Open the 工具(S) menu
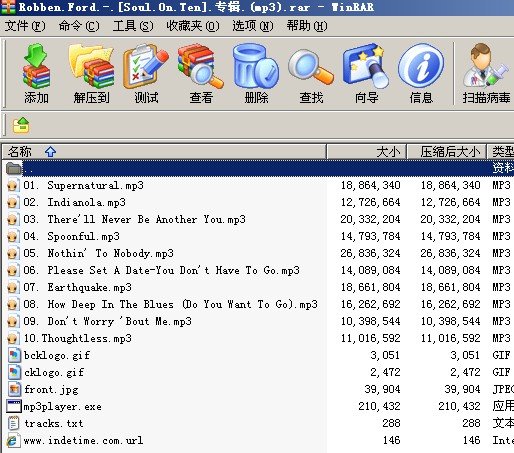This screenshot has height=453, width=514. click(133, 26)
